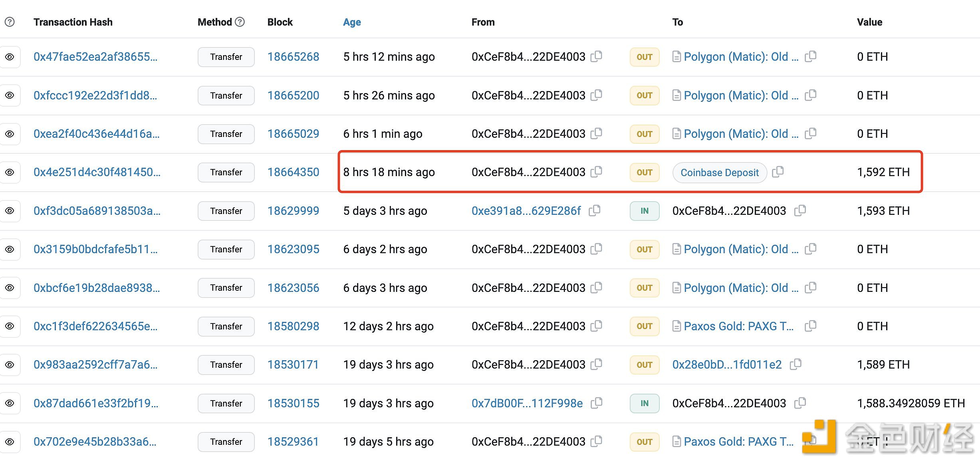Image resolution: width=980 pixels, height=460 pixels.
Task: Preview transaction 0xf3dc05a689138503a with eye icon
Action: 10,211
